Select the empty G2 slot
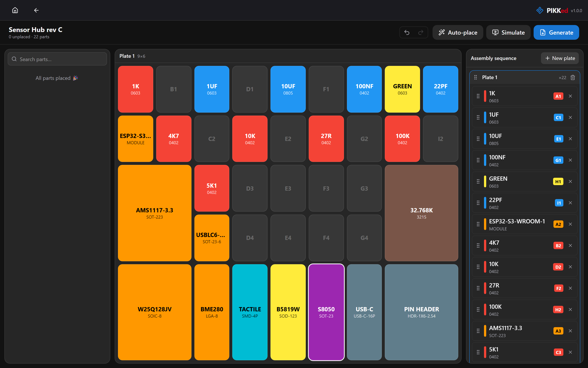The width and height of the screenshot is (588, 368). [364, 139]
